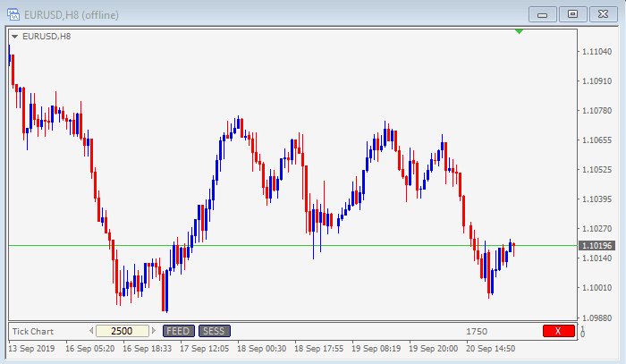Click the green chart shift triangle marker
The height and width of the screenshot is (364, 626).
[x=520, y=32]
